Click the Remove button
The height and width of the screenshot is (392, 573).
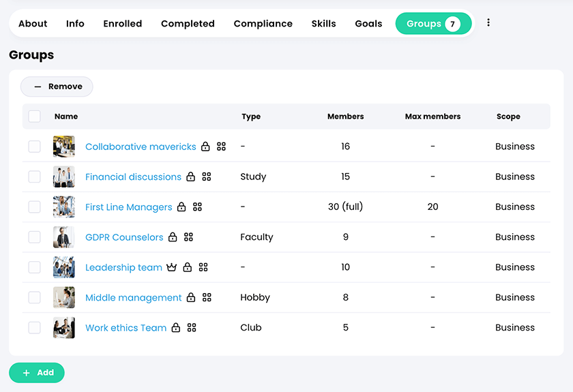pyautogui.click(x=57, y=87)
